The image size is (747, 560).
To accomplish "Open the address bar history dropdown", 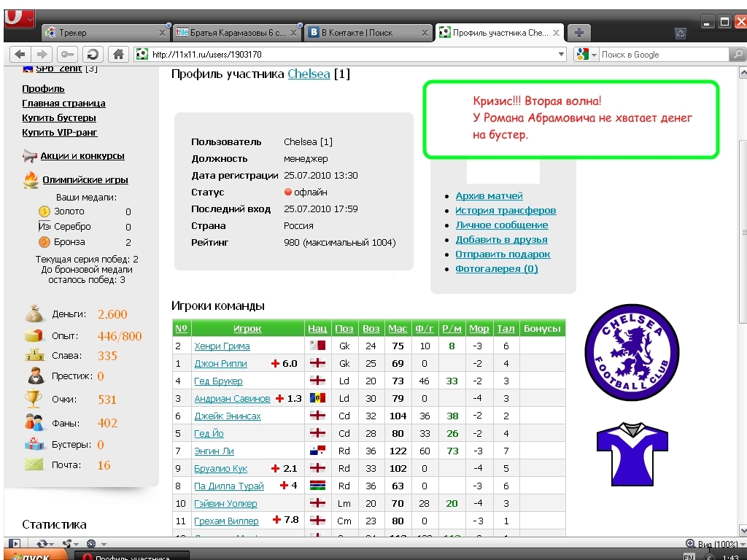I will tap(561, 54).
